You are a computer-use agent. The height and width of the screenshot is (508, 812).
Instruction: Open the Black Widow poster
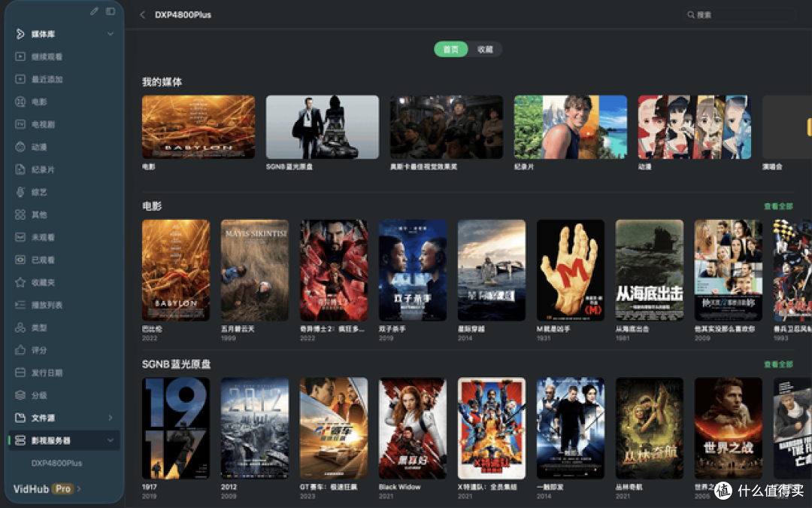pos(413,428)
